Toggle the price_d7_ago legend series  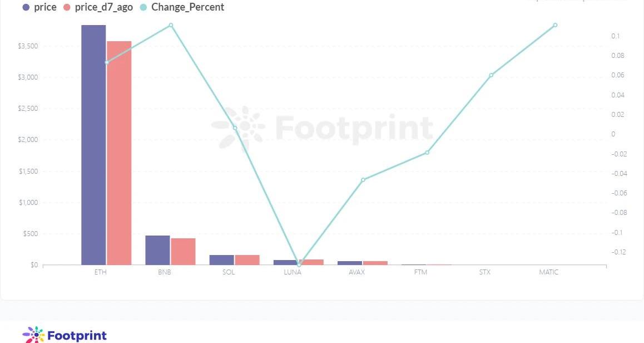(x=98, y=7)
